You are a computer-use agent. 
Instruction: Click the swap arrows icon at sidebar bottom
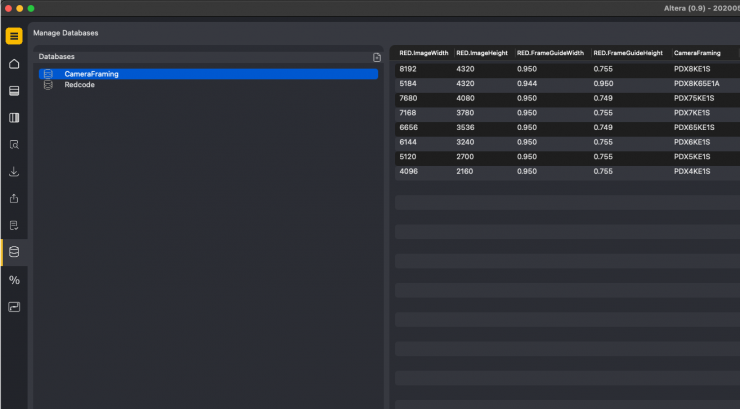(14, 307)
